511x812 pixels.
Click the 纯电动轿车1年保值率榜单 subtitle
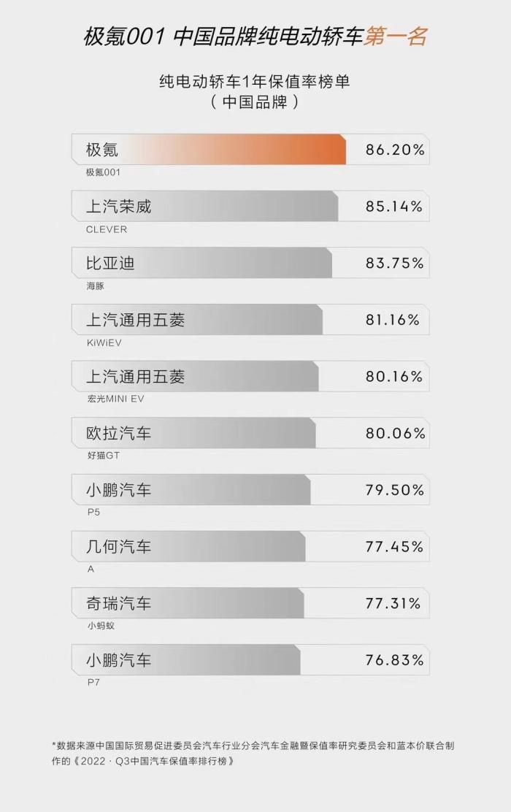254,81
